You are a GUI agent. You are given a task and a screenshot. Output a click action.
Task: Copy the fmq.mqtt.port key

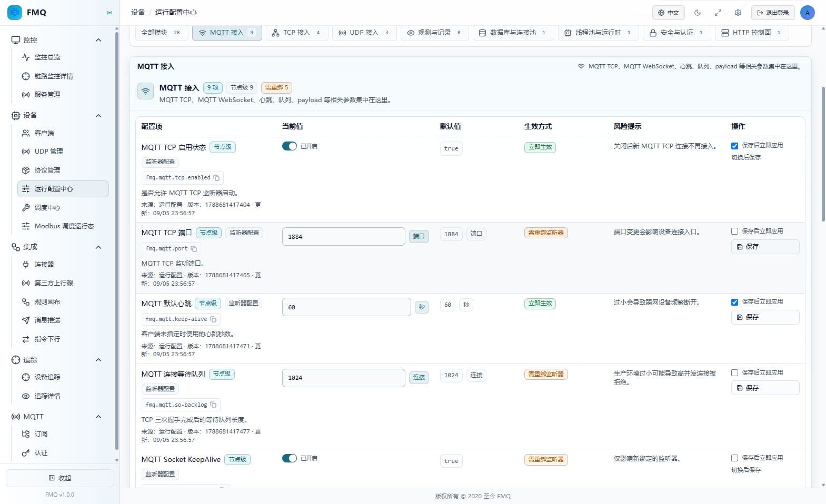194,249
